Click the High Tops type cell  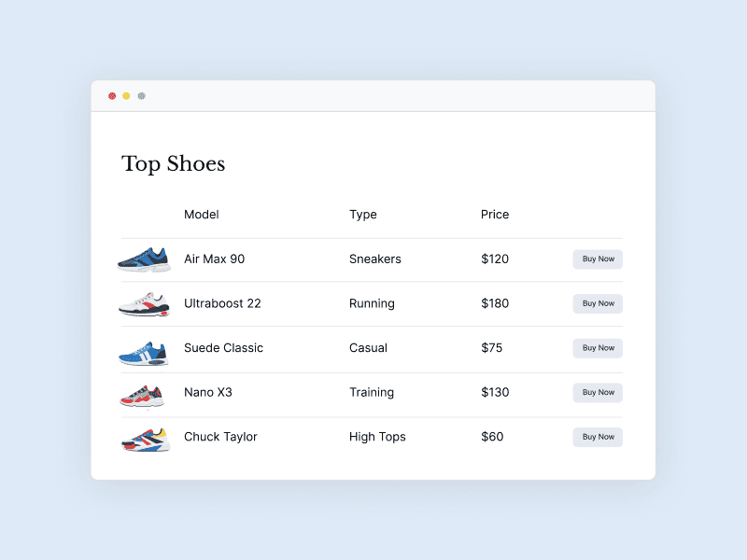point(377,437)
